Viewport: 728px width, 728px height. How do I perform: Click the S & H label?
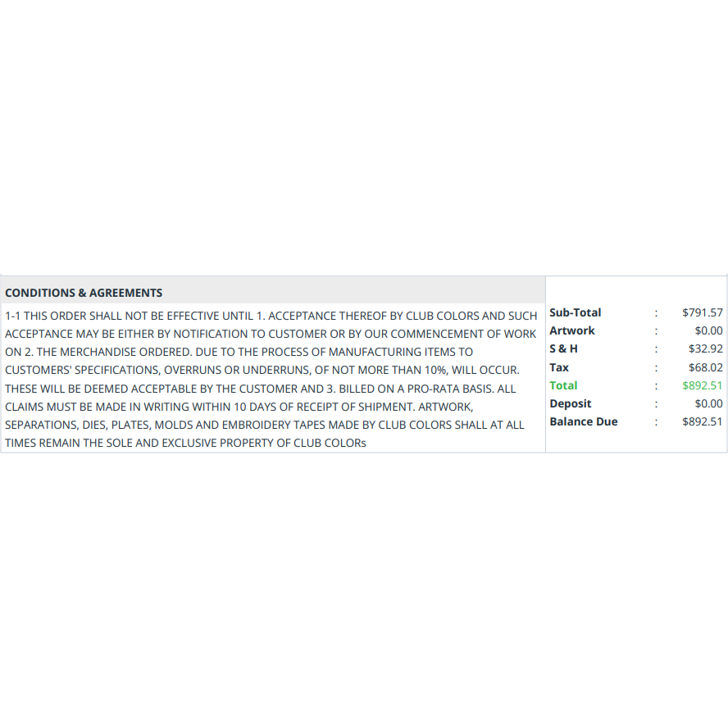pos(564,348)
